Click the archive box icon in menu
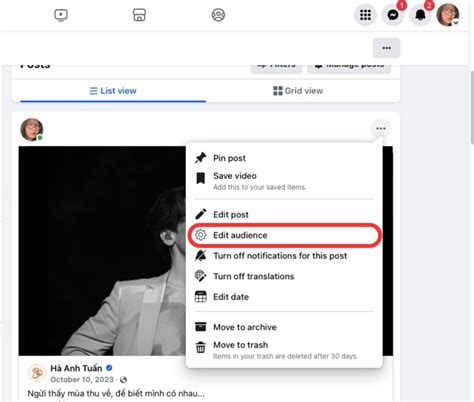Screen dimensions: 474x402 [201, 327]
